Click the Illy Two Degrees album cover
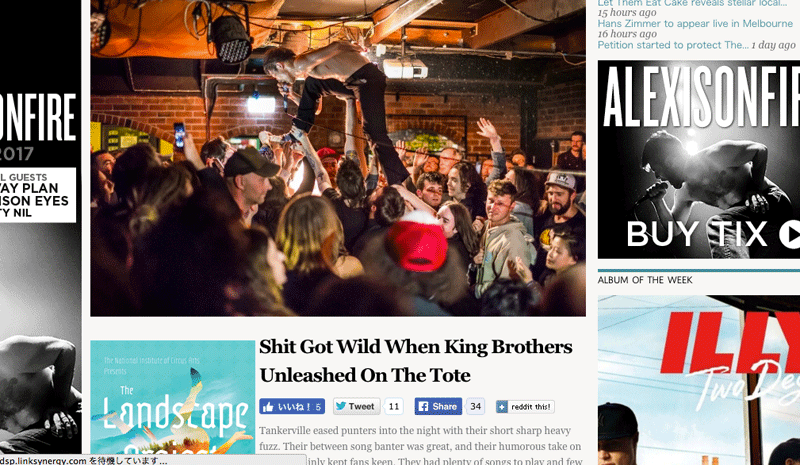Viewport: 800px width, 465px height. pyautogui.click(x=698, y=380)
